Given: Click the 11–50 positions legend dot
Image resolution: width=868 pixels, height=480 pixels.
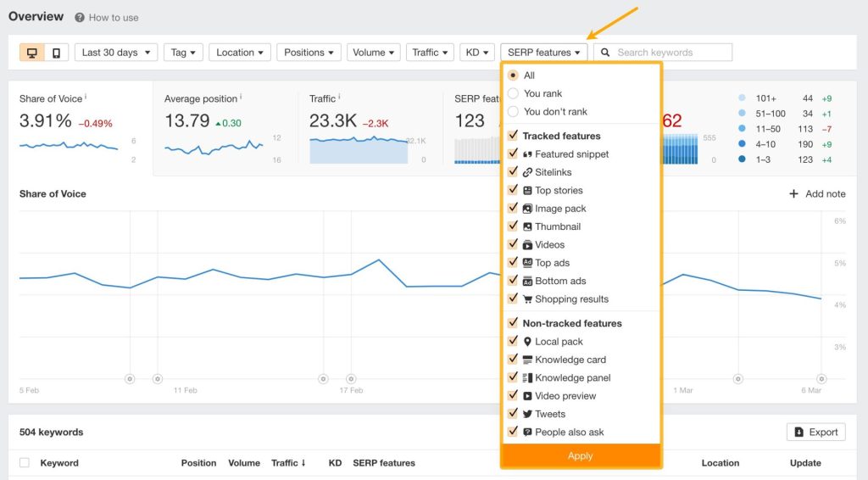Looking at the screenshot, I should tap(742, 128).
